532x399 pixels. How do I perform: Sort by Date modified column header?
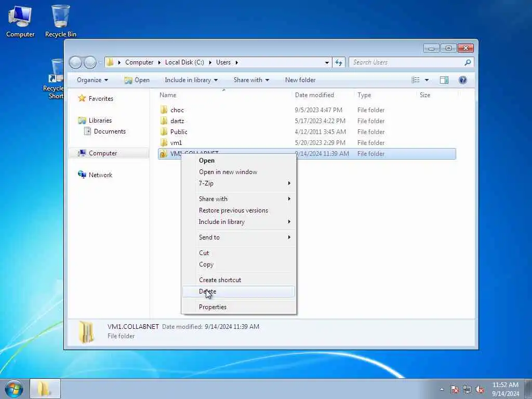click(323, 96)
